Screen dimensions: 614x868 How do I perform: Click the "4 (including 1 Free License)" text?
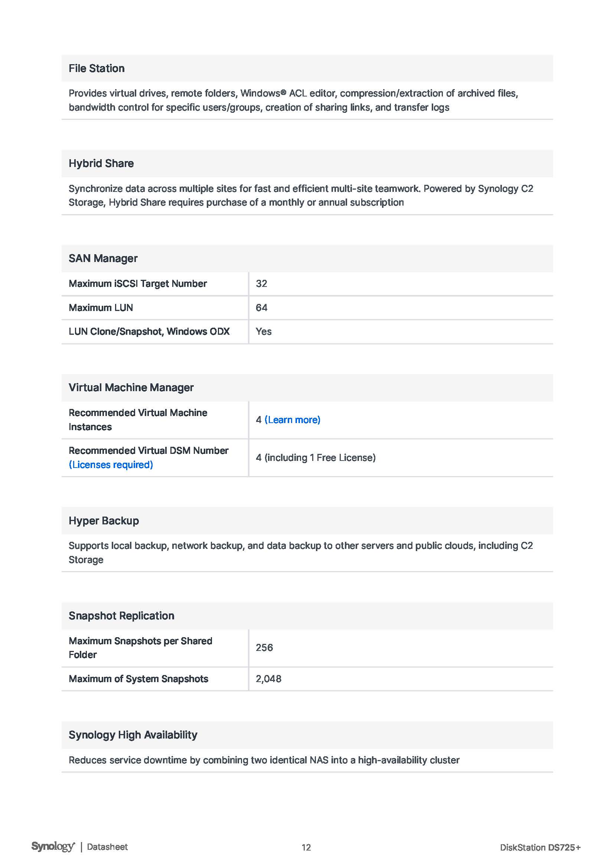(x=315, y=458)
